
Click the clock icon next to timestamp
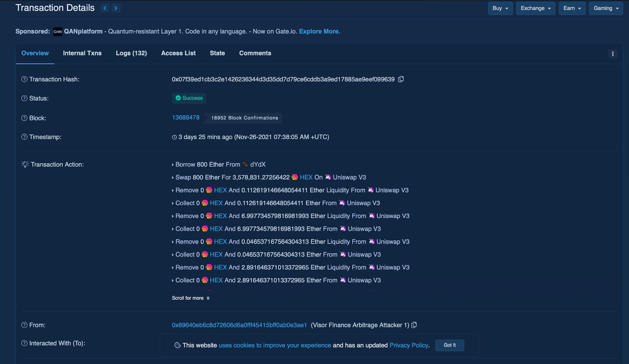pyautogui.click(x=174, y=137)
